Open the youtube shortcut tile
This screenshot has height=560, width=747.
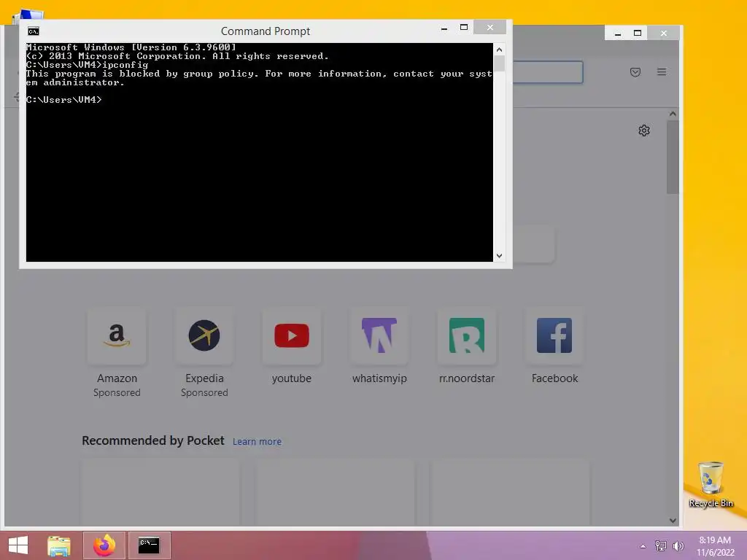click(x=292, y=336)
